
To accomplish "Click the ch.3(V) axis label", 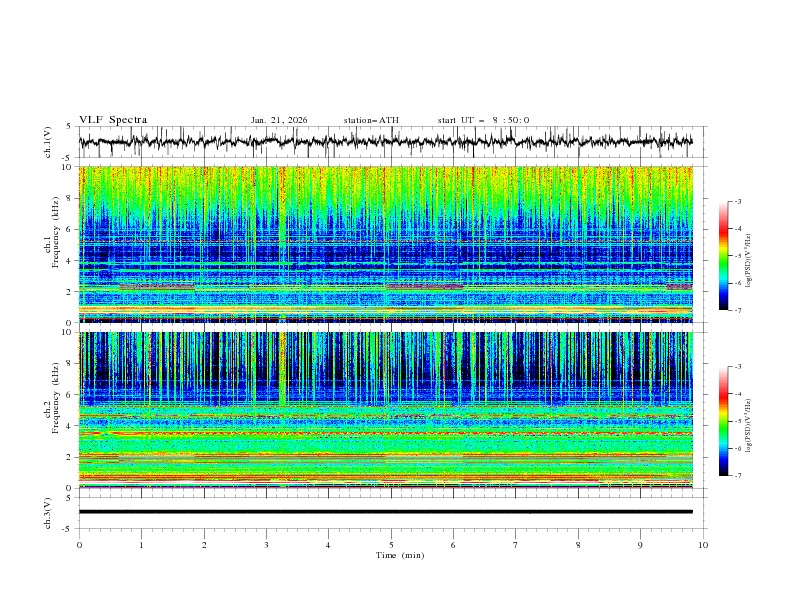I will pos(48,513).
